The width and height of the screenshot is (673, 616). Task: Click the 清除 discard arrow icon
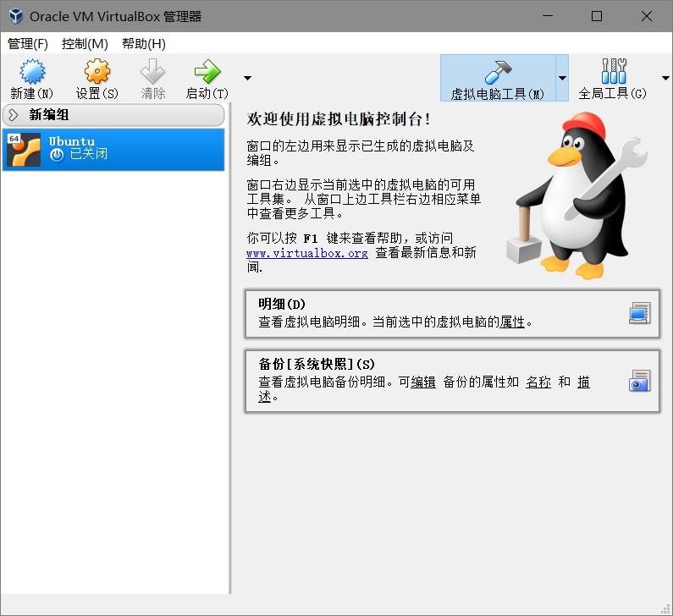tap(152, 71)
